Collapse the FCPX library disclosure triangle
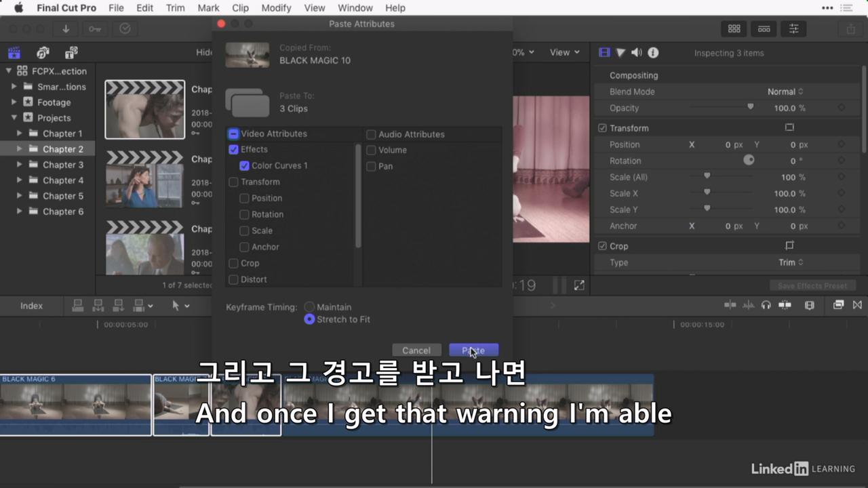Screen dimensions: 868x488 (9, 70)
